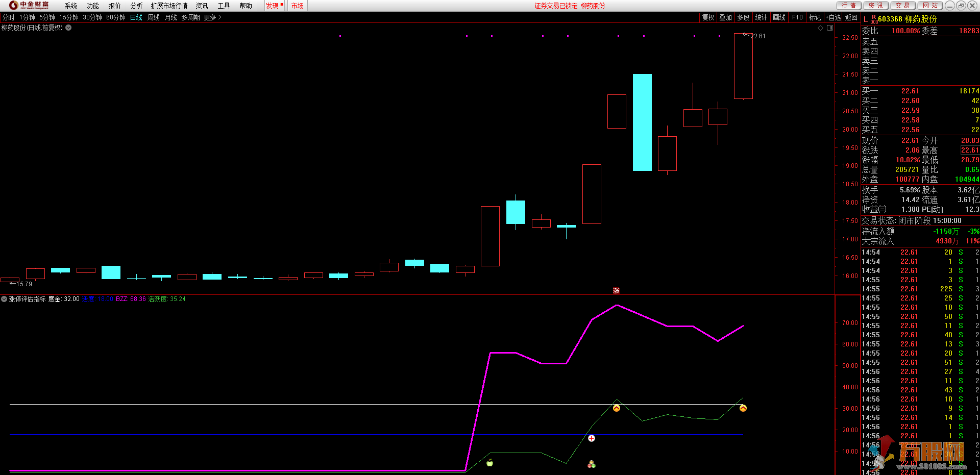Click the green apple signal icon on indicator
Image resolution: width=980 pixels, height=475 pixels.
490,463
